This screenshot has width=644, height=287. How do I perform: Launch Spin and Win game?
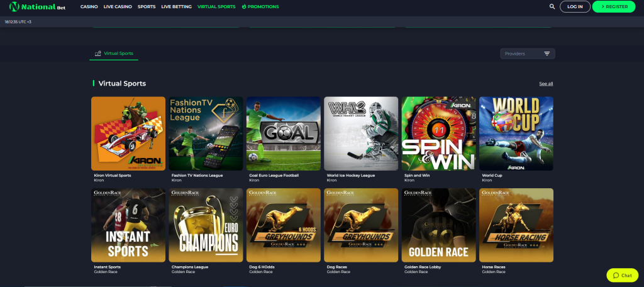coord(438,133)
